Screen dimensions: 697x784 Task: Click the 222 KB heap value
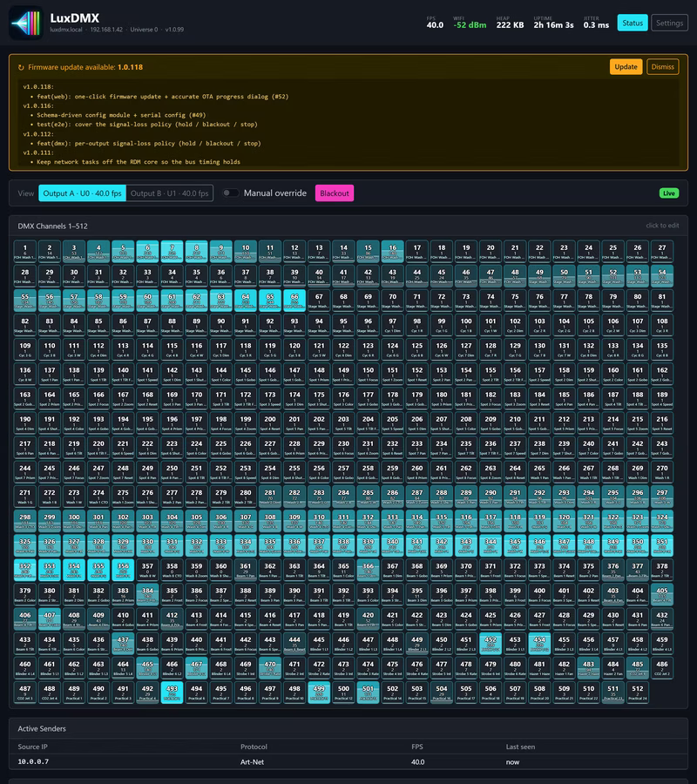point(510,25)
